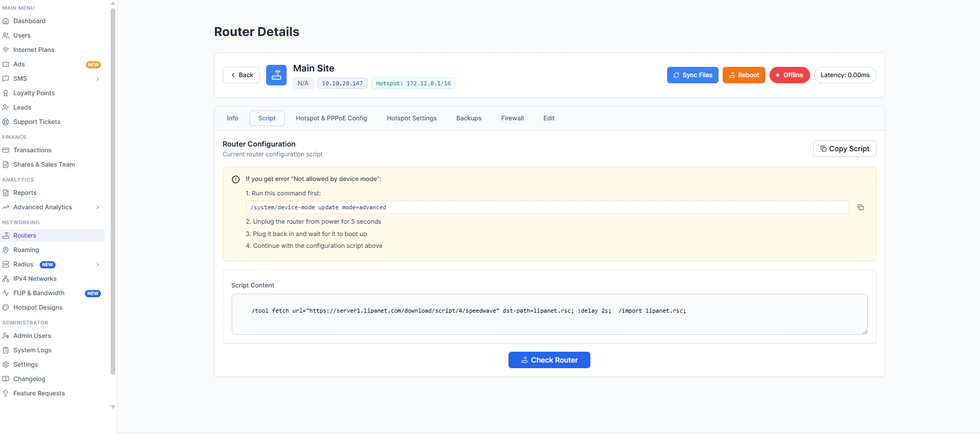Open the Firewall tab

coord(513,118)
